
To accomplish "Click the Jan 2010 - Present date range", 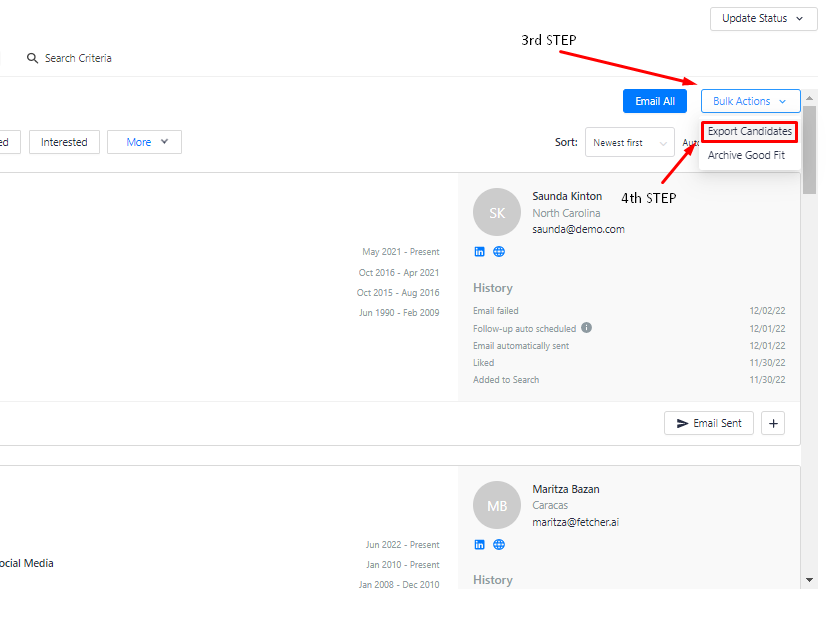I will tap(402, 565).
